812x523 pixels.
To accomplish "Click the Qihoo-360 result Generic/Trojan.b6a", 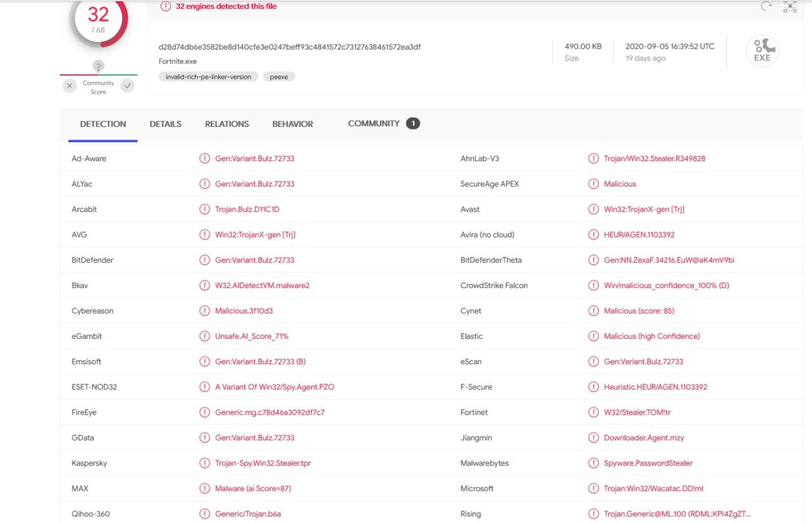I will (248, 514).
